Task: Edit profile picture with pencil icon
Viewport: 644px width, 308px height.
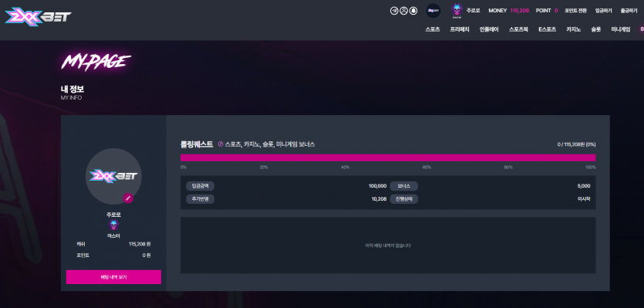Action: [128, 198]
